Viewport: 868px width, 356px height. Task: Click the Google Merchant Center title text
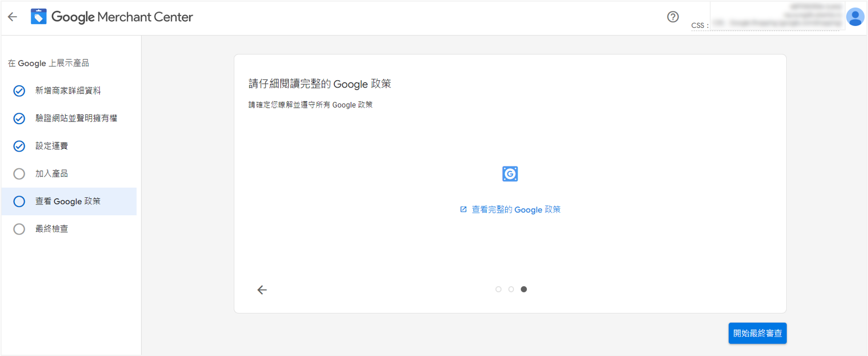pyautogui.click(x=122, y=17)
